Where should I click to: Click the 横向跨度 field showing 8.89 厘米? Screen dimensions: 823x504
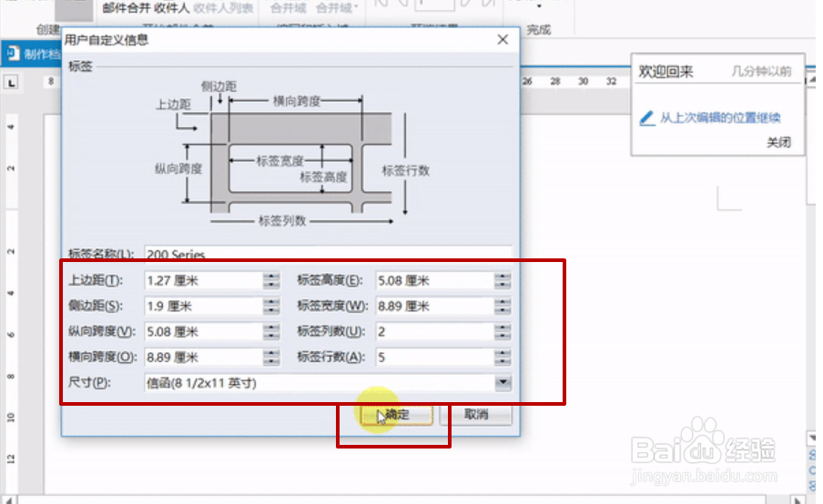[203, 358]
